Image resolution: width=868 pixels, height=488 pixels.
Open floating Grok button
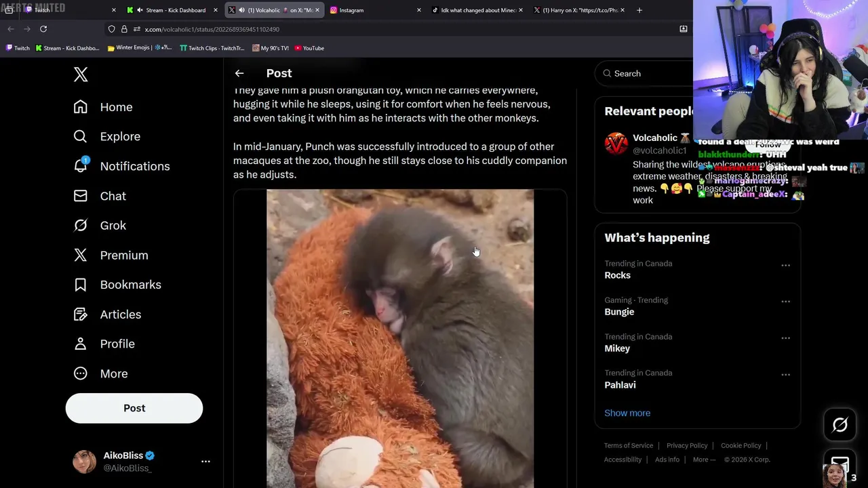(840, 425)
